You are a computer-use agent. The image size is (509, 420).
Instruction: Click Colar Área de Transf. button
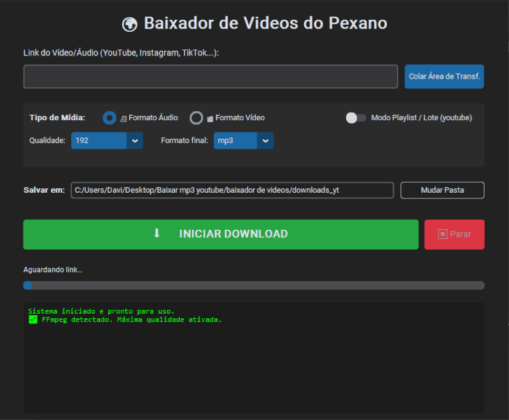tap(444, 76)
